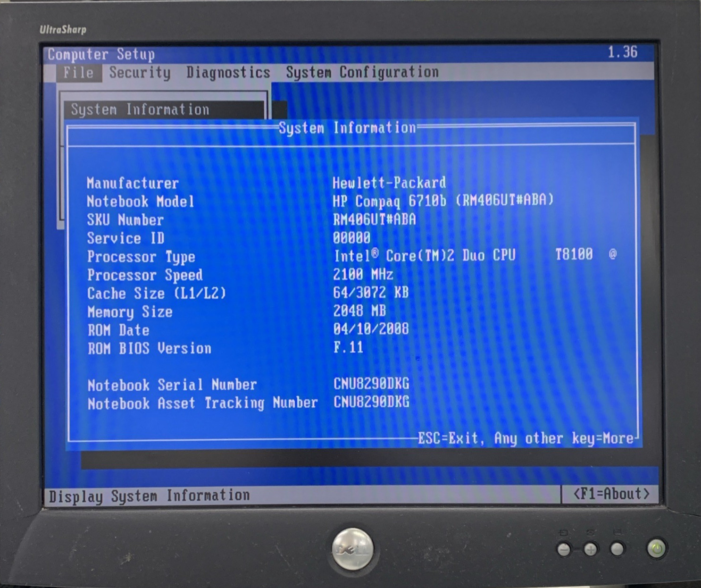The width and height of the screenshot is (701, 588).
Task: Click the Display System Information status text
Action: (x=150, y=496)
